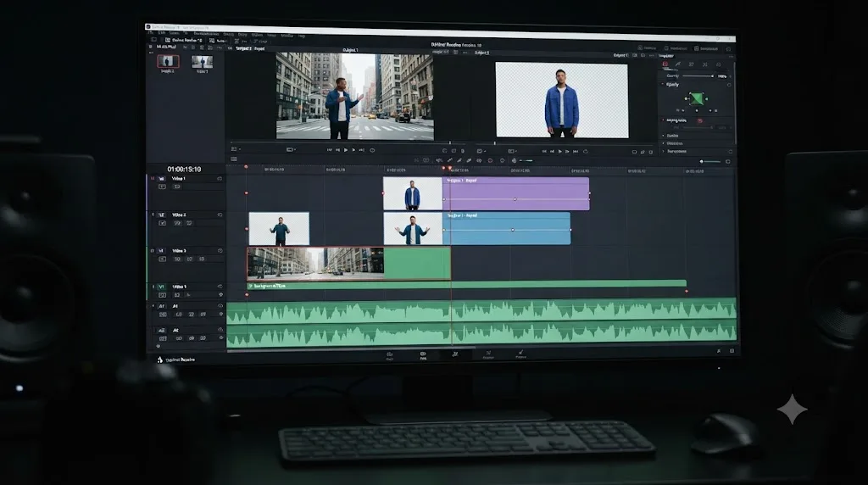Open the fifth icon tab in the inspector

(x=719, y=64)
